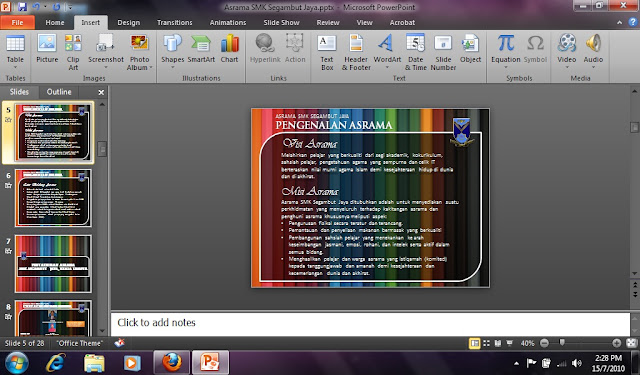The image size is (640, 375).
Task: Switch to Slide Sorter view
Action: [x=486, y=343]
